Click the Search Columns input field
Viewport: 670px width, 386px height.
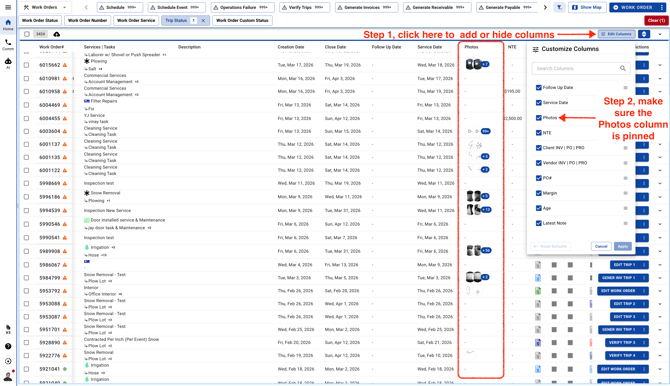point(581,68)
